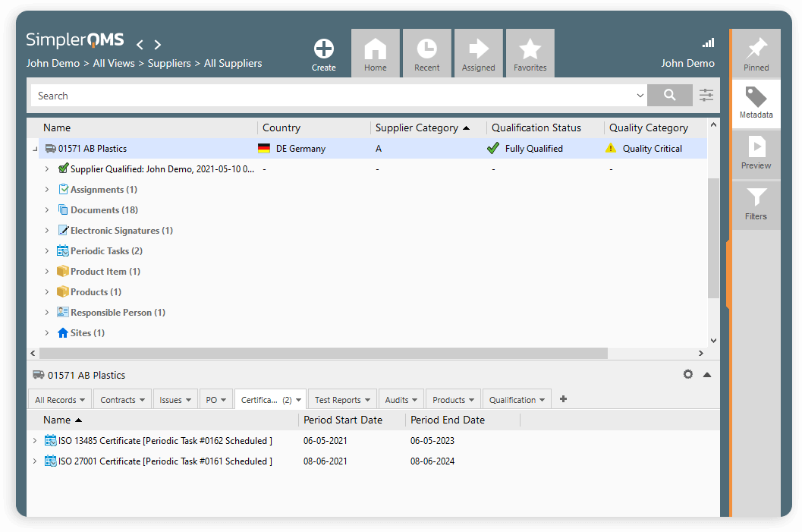The width and height of the screenshot is (802, 532).
Task: Expand the Documents (18) node
Action: pos(46,209)
